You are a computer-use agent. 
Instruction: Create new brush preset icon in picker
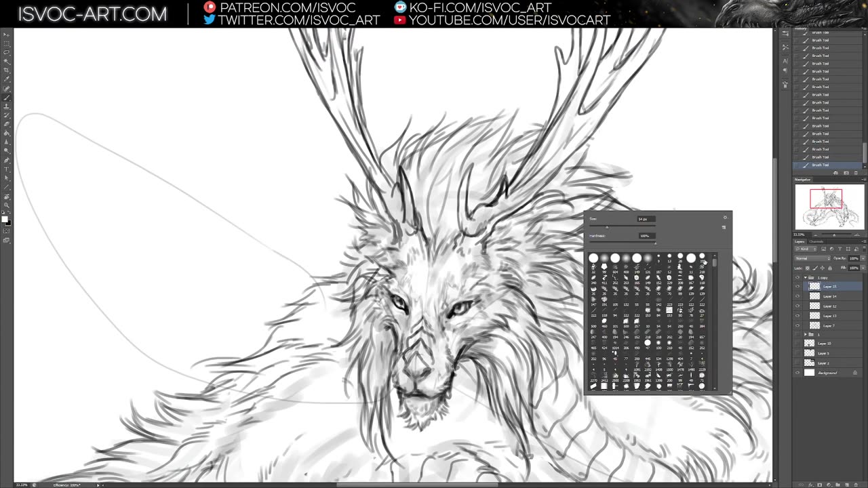tap(724, 227)
